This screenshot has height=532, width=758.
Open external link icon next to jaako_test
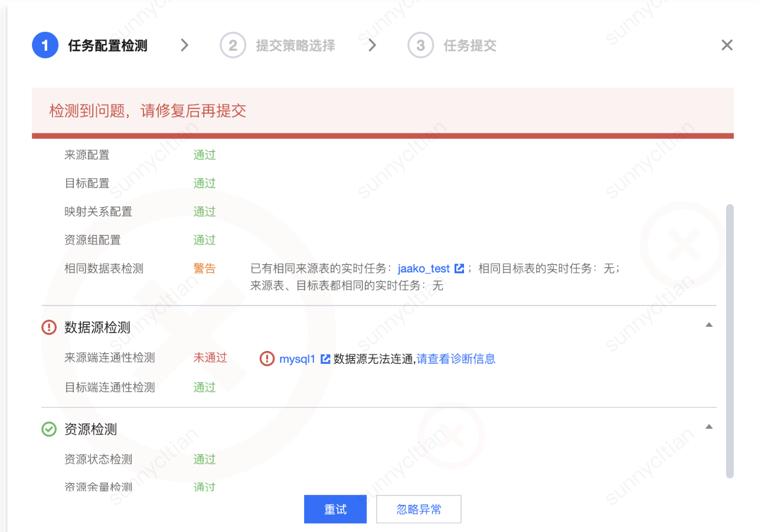(459, 268)
